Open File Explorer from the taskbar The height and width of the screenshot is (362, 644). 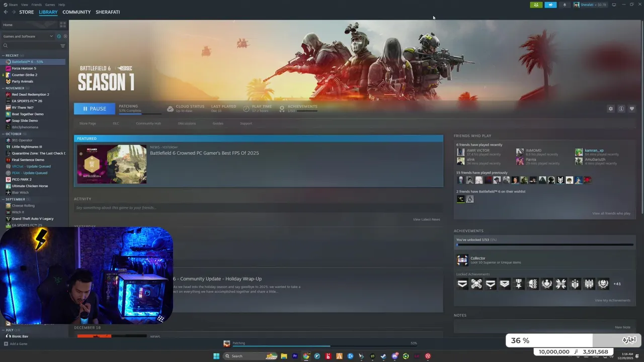(x=284, y=356)
